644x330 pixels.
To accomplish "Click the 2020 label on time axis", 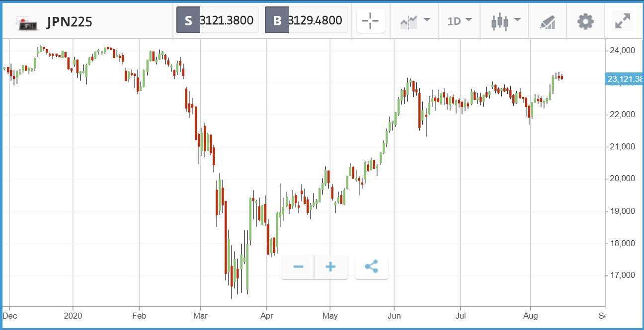I will (73, 316).
